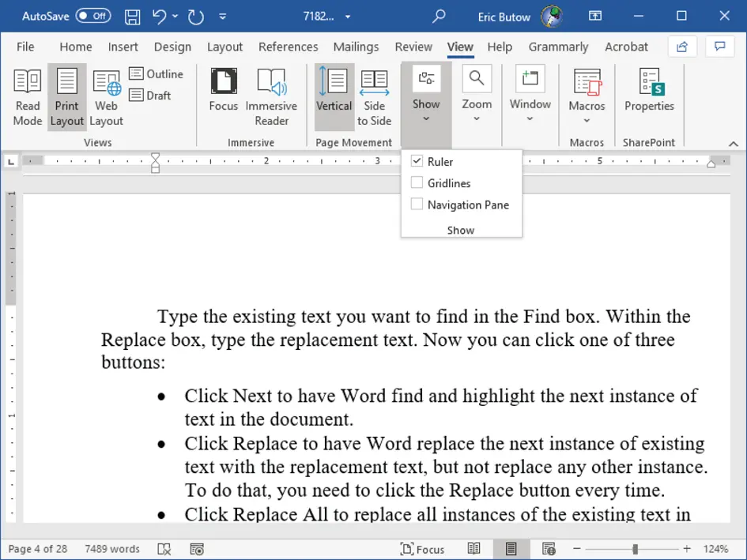
Task: Click the first-line indent marker on ruler
Action: (155, 156)
